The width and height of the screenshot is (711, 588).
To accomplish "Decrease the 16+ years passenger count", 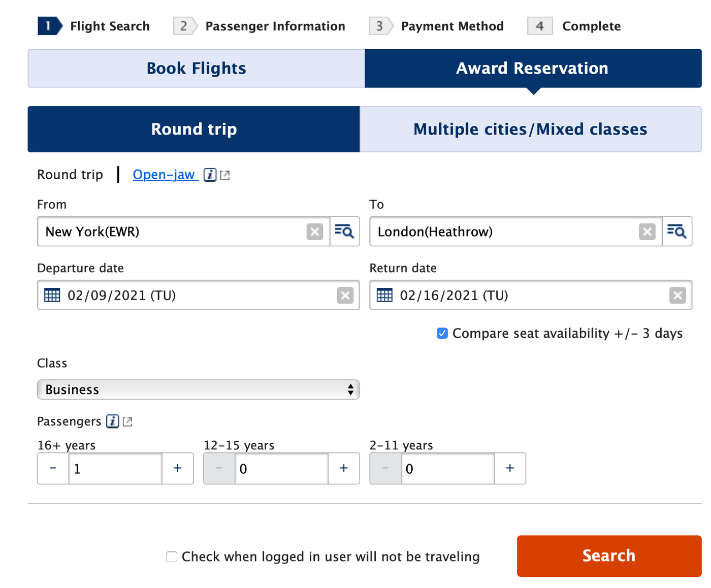I will click(x=53, y=468).
